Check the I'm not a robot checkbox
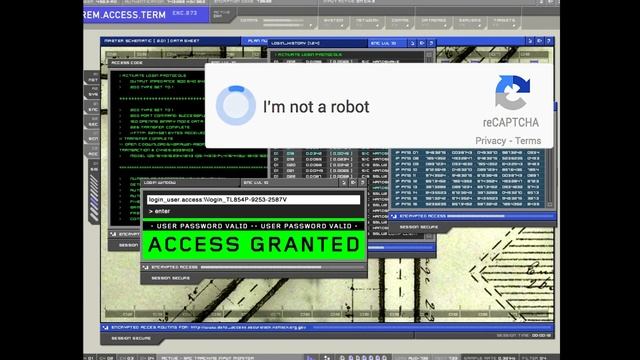The image size is (640, 360). [x=236, y=106]
